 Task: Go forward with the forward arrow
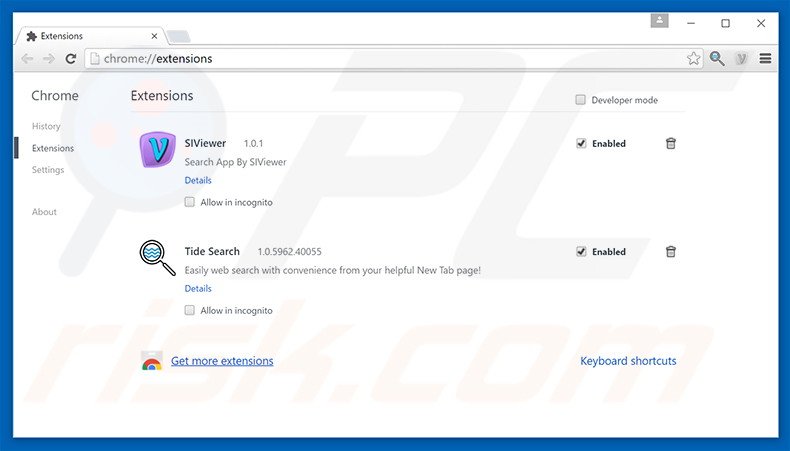(48, 59)
